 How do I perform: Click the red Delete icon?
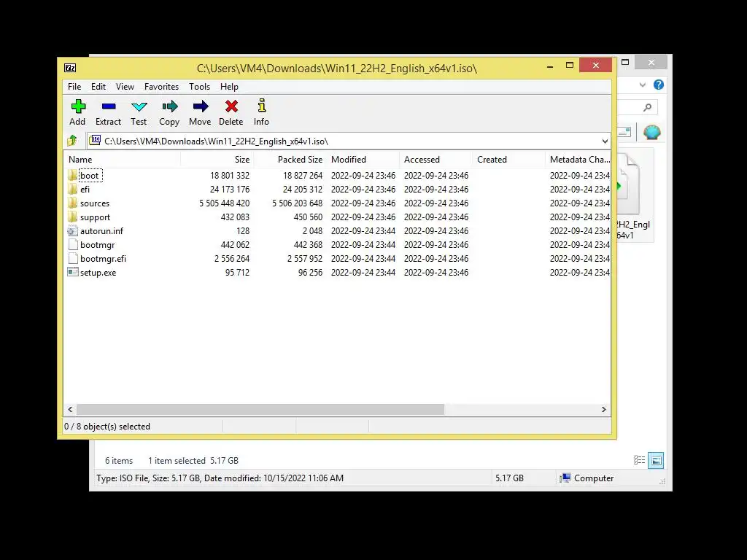[x=231, y=106]
